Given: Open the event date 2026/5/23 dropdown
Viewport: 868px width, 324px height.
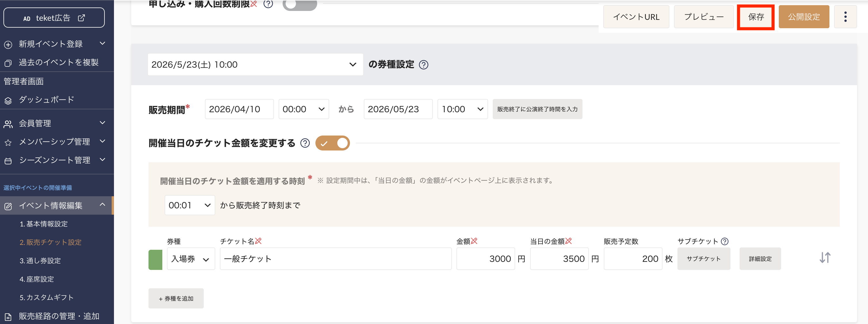Looking at the screenshot, I should (x=255, y=64).
